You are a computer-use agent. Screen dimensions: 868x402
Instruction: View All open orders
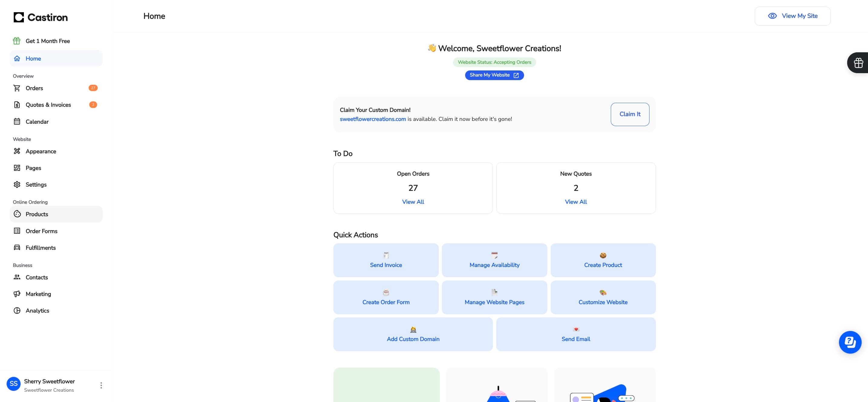pyautogui.click(x=413, y=202)
